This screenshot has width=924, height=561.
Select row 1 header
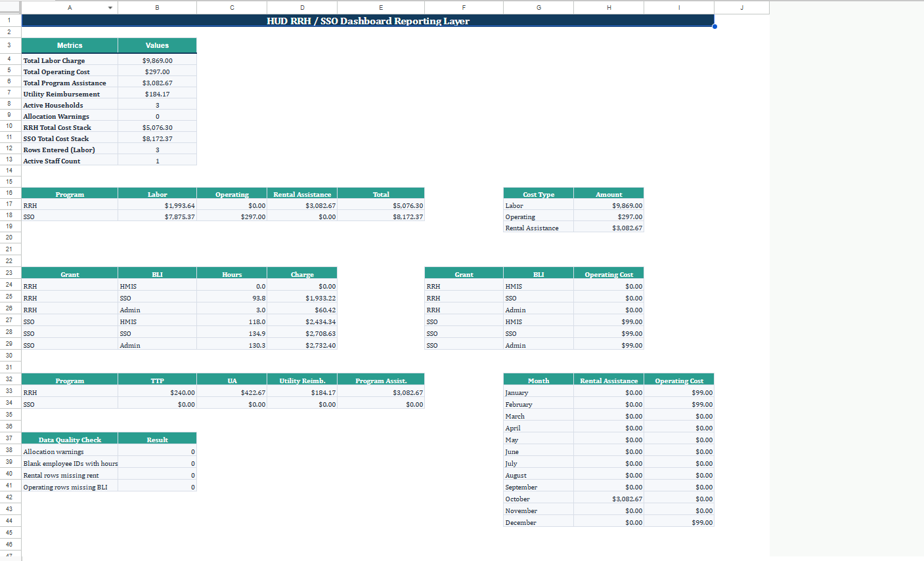coord(9,20)
